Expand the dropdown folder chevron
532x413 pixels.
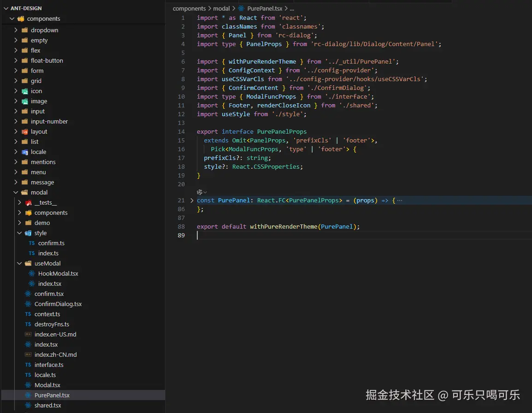click(x=16, y=30)
